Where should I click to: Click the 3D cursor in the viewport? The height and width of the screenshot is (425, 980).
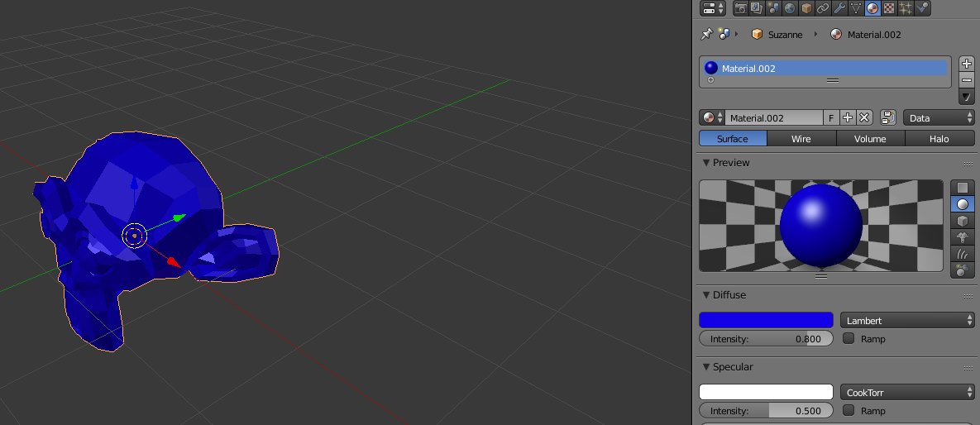(134, 236)
